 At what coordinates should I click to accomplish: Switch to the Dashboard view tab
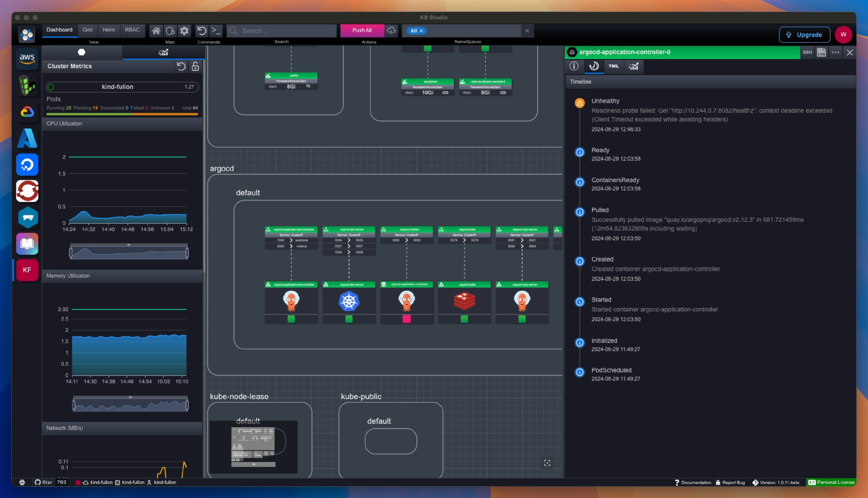click(60, 30)
